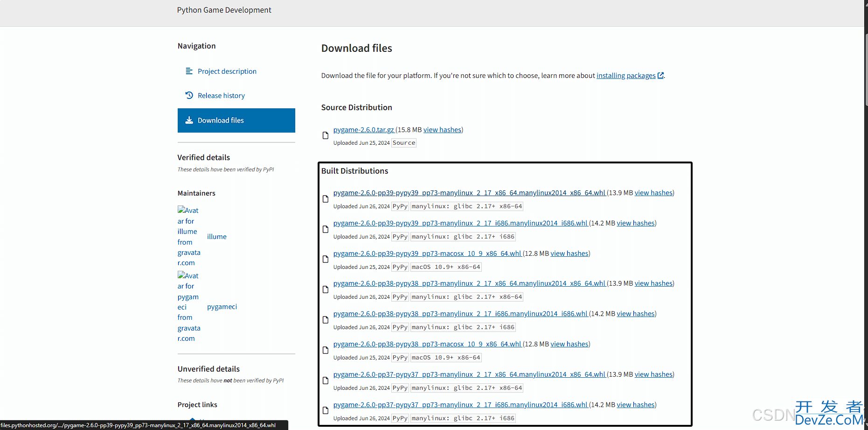Download pp37 manylinux x86_64 wheel
Screen dimensions: 868x430
[469, 374]
